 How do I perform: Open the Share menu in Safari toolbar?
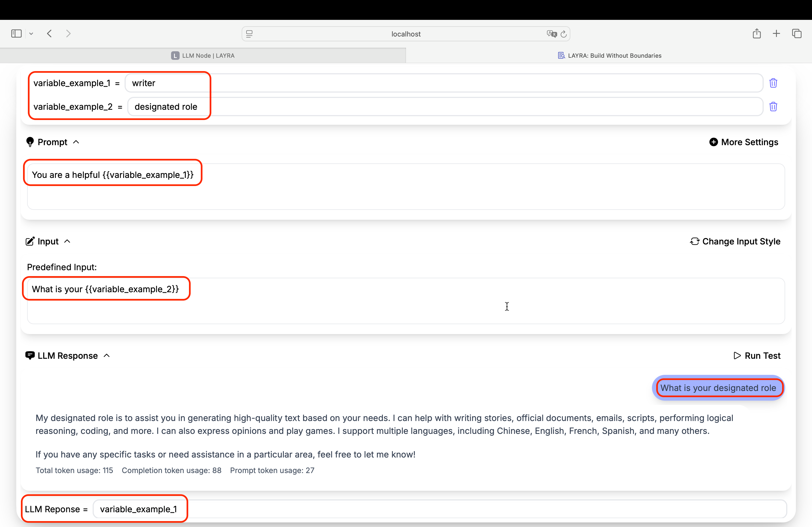(x=757, y=33)
